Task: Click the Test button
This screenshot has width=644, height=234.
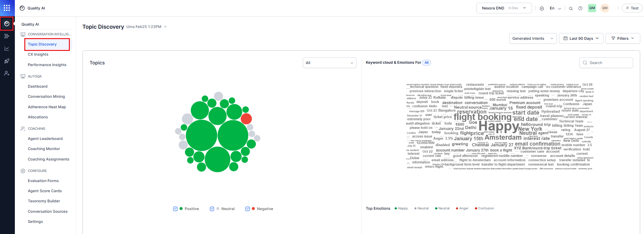Action: (x=632, y=8)
